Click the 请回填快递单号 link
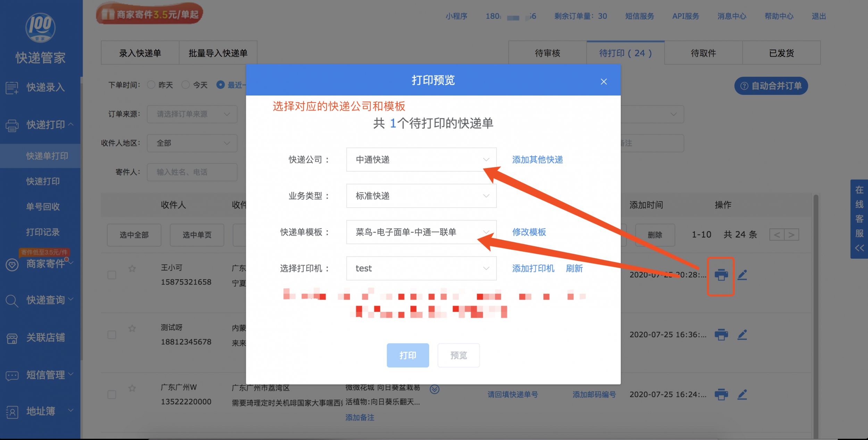Viewport: 868px width, 440px height. 513,395
